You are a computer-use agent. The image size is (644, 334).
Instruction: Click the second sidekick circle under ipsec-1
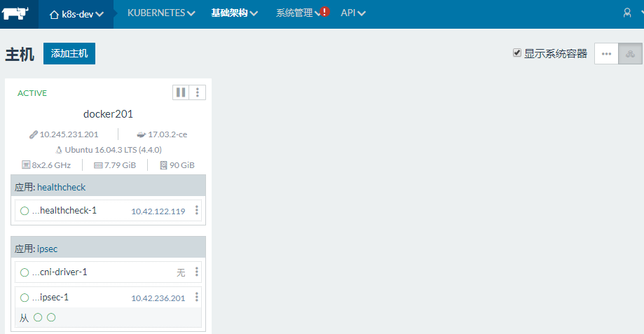pos(51,317)
